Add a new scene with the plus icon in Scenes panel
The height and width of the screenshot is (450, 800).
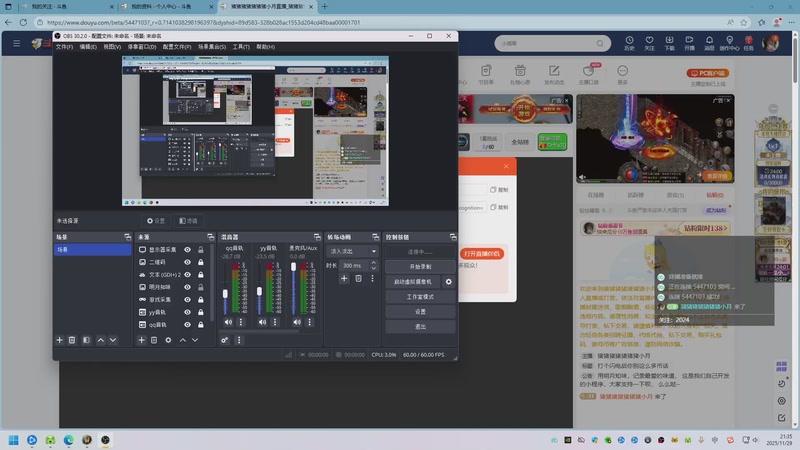(x=59, y=340)
